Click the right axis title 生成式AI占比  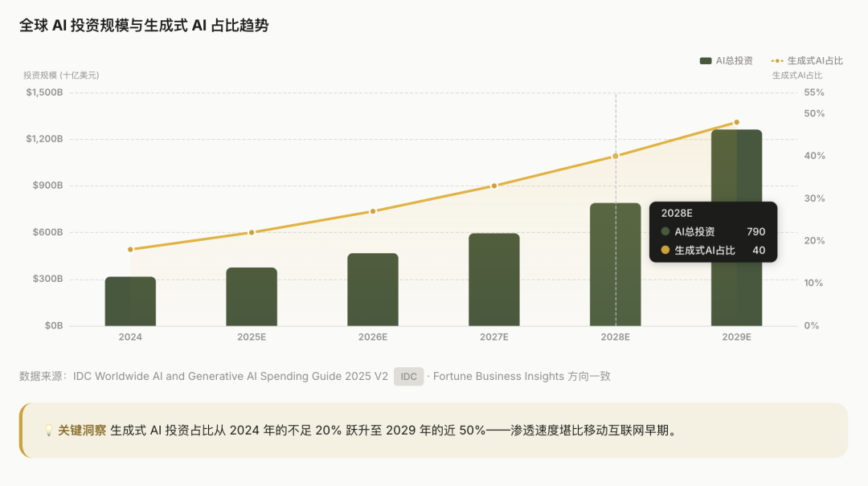click(797, 76)
